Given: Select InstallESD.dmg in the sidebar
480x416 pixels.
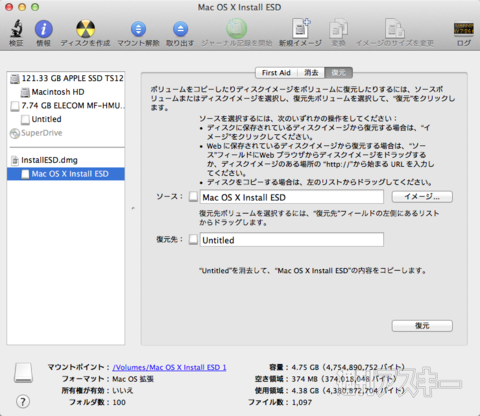Looking at the screenshot, I should click(66, 160).
